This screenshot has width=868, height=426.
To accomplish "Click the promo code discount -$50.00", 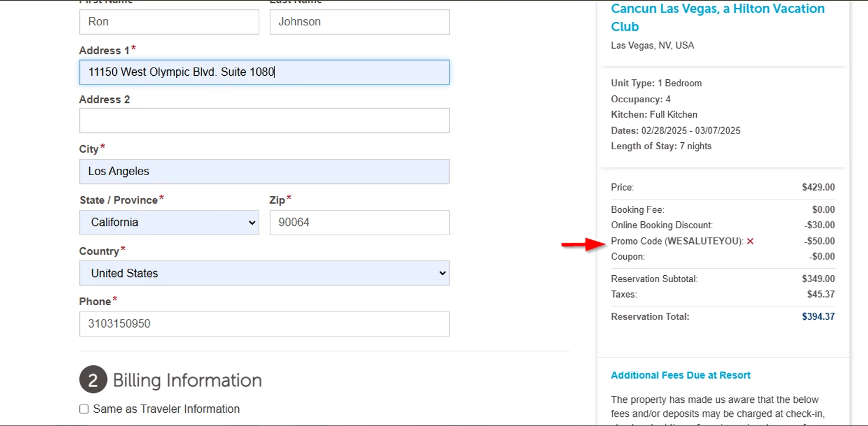I will point(819,241).
